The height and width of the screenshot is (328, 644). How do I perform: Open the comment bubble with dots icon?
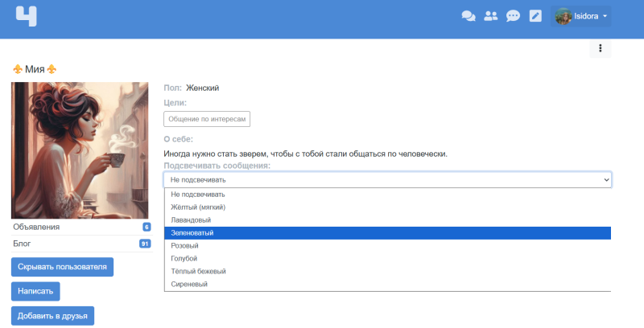pos(513,16)
